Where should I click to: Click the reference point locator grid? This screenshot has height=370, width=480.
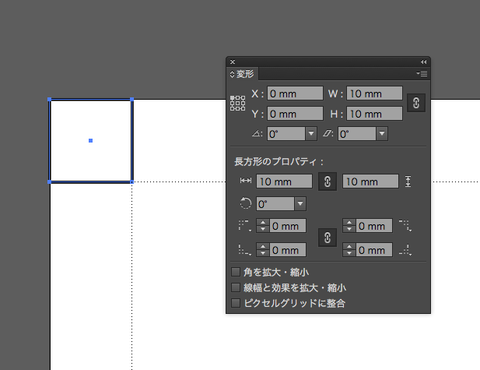[237, 103]
